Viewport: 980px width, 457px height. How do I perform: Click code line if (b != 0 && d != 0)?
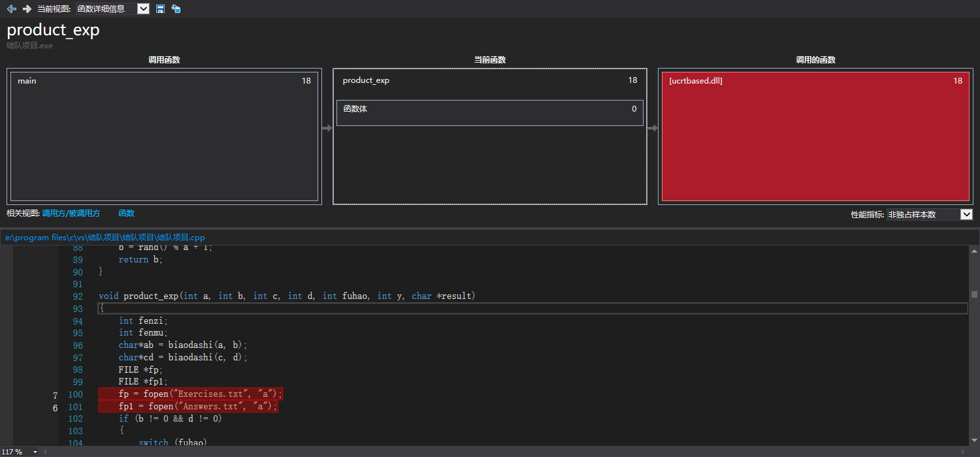pos(171,419)
